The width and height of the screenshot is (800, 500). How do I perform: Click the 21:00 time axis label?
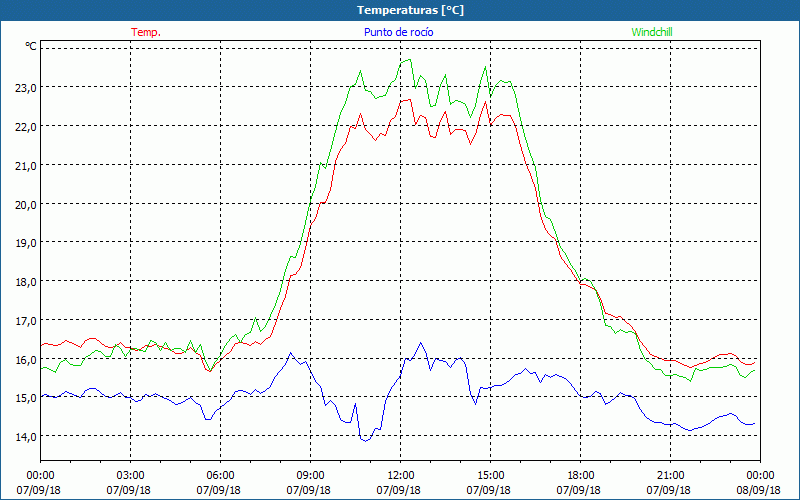tap(669, 476)
